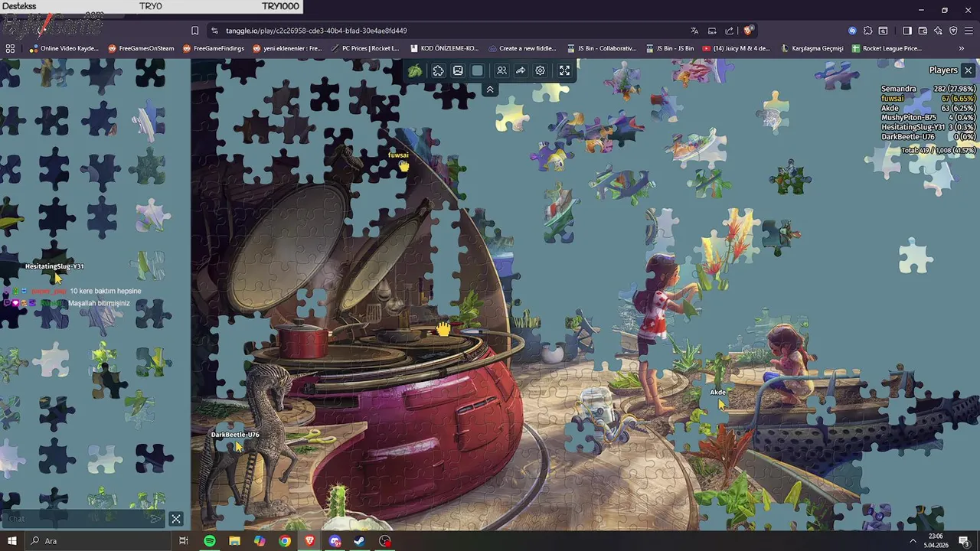Open KOD ÖNİZLEME bookmark
Screen dimensions: 980x551
(x=445, y=48)
